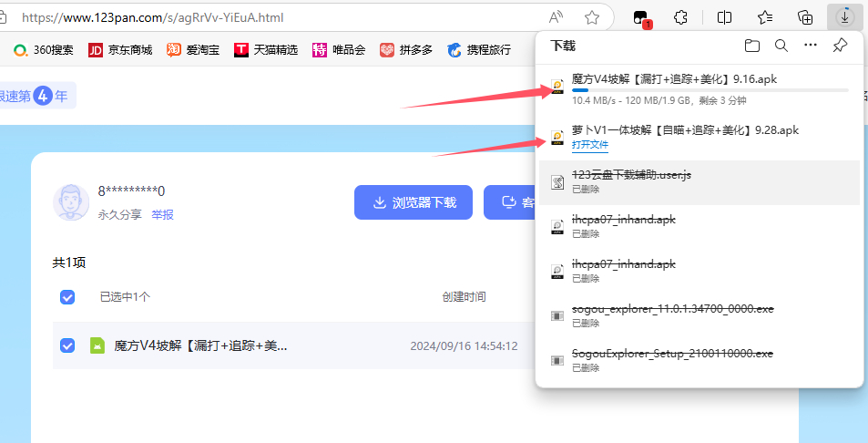Click the 下载 panel title
This screenshot has width=868, height=443.
(563, 46)
